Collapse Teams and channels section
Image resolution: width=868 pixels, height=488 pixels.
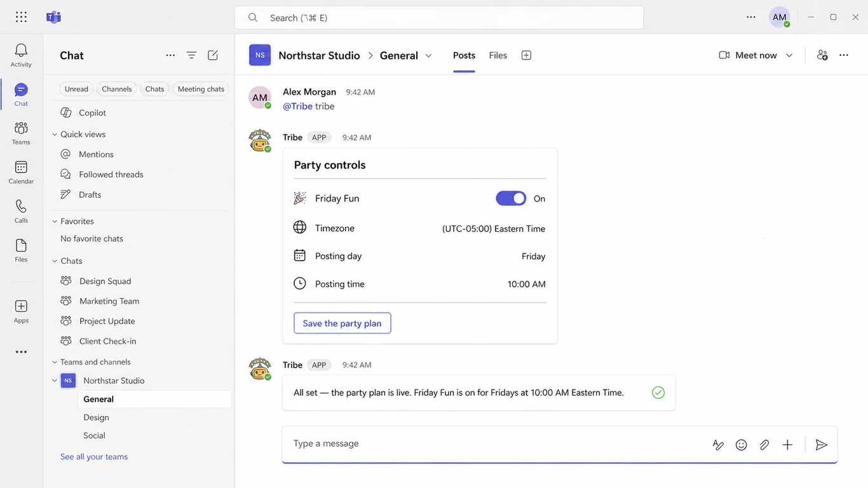[55, 362]
